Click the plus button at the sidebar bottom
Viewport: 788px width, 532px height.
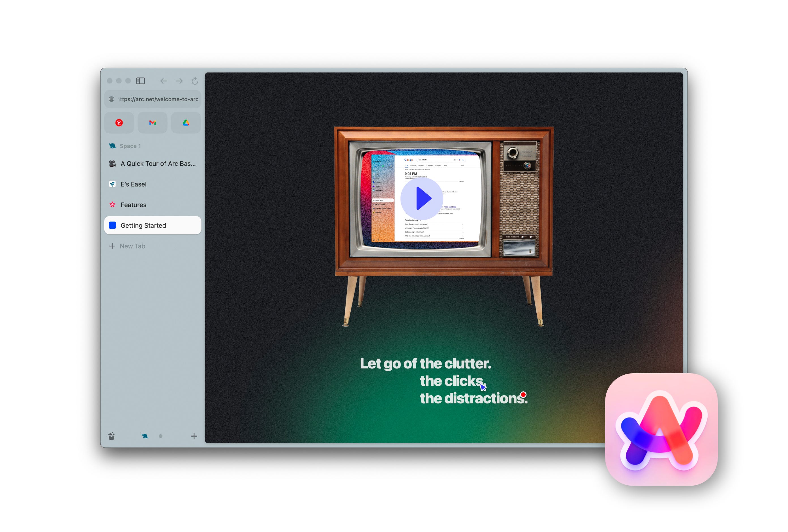coord(194,436)
